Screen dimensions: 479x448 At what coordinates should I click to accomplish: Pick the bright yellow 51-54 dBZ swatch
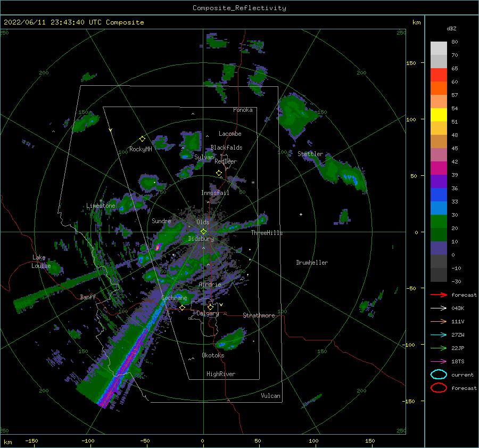click(x=439, y=115)
